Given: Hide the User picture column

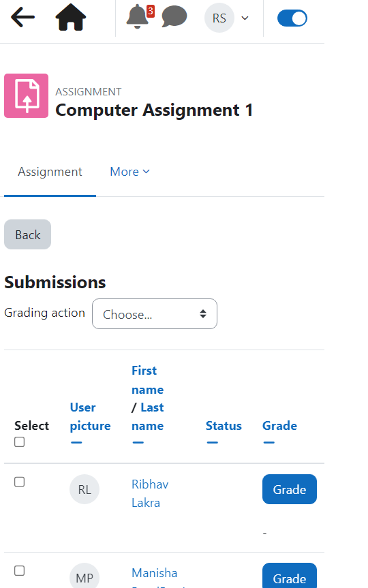Looking at the screenshot, I should click(x=76, y=443).
